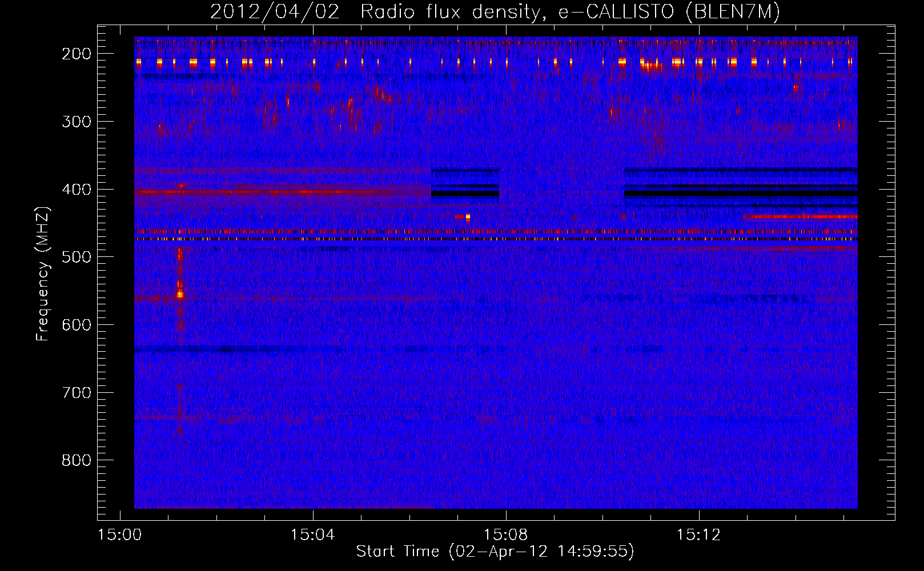The height and width of the screenshot is (571, 924).
Task: Click the 15:08 time tick label
Action: click(505, 535)
